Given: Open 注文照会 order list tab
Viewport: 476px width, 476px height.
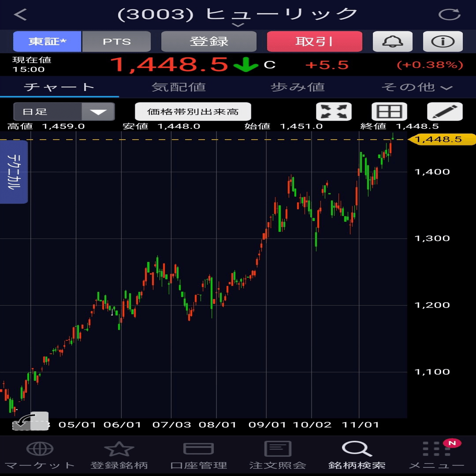Looking at the screenshot, I should [278, 455].
